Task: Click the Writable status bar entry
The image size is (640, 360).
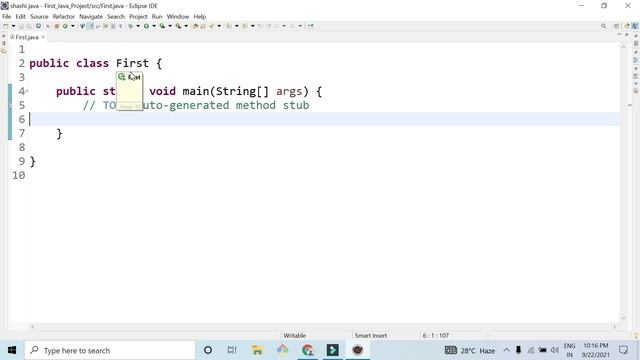Action: pyautogui.click(x=294, y=336)
